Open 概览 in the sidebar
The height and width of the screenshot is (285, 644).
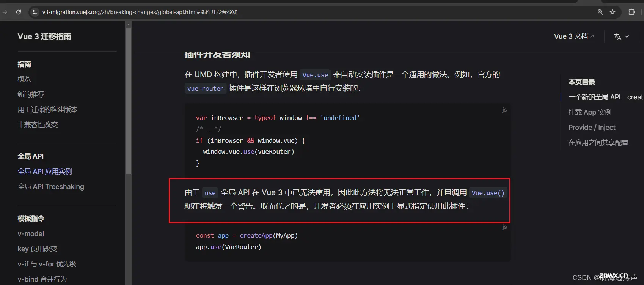[24, 79]
